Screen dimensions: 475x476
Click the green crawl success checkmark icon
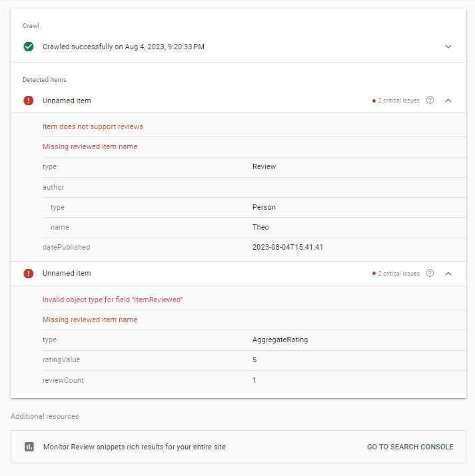(x=29, y=47)
